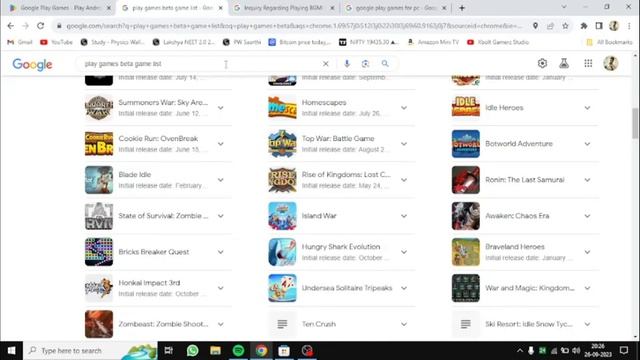This screenshot has width=640, height=360.
Task: Open Chrome tab search dropdown
Action: click(564, 7)
